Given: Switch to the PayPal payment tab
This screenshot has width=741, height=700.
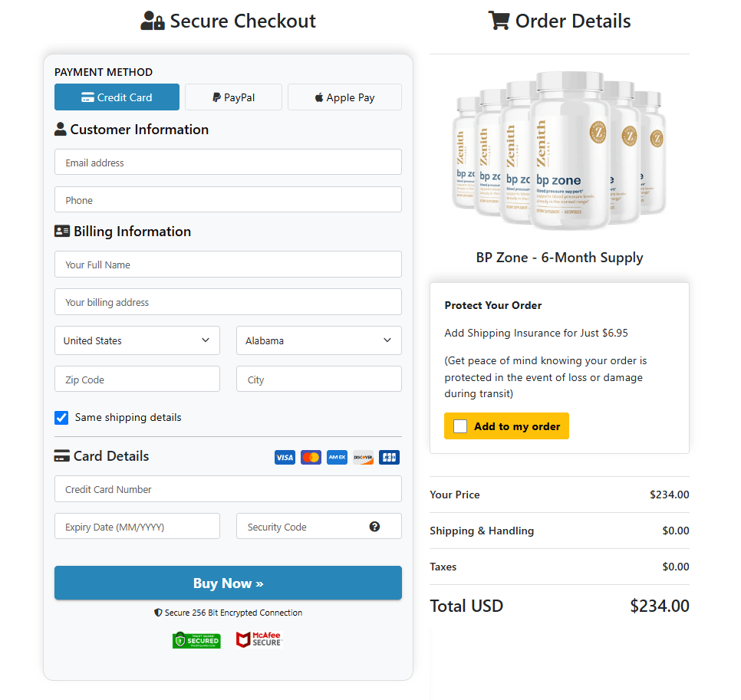Looking at the screenshot, I should point(233,97).
